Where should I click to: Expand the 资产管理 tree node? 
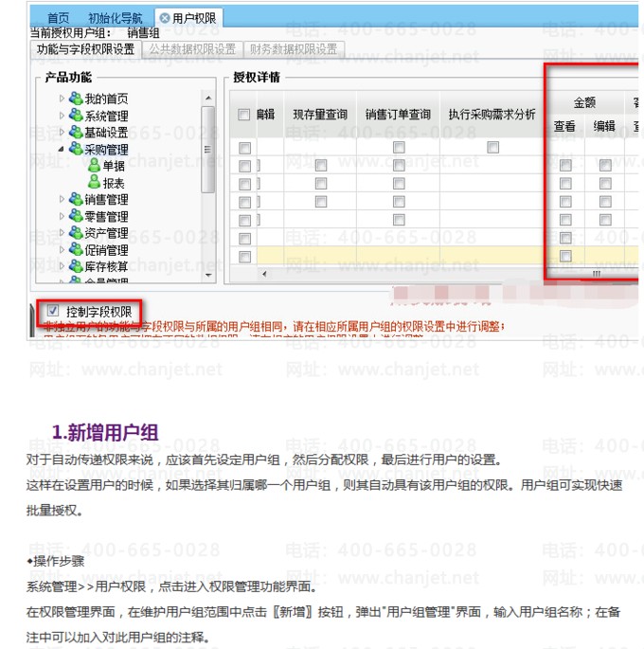click(x=62, y=233)
